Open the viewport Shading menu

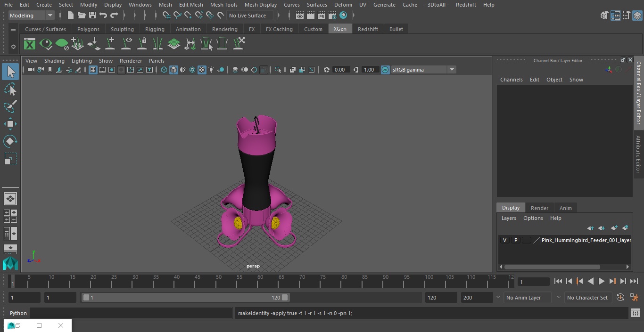pos(54,61)
